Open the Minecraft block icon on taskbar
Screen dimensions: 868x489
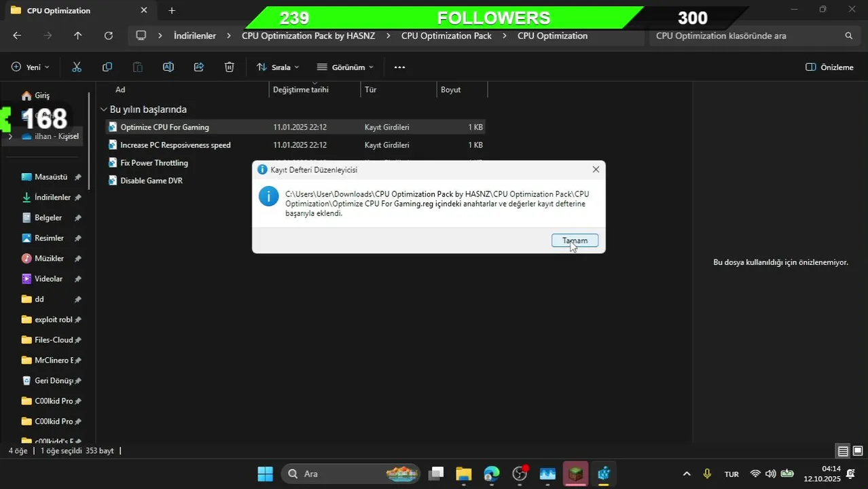click(575, 474)
